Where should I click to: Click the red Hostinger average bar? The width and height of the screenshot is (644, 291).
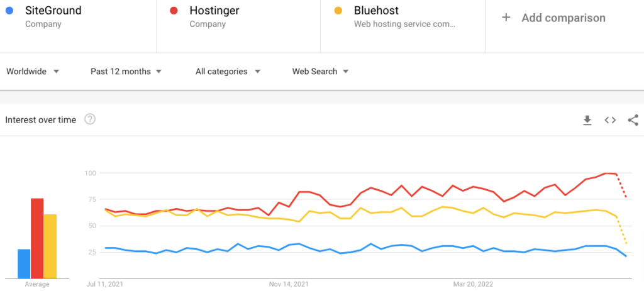(x=37, y=238)
